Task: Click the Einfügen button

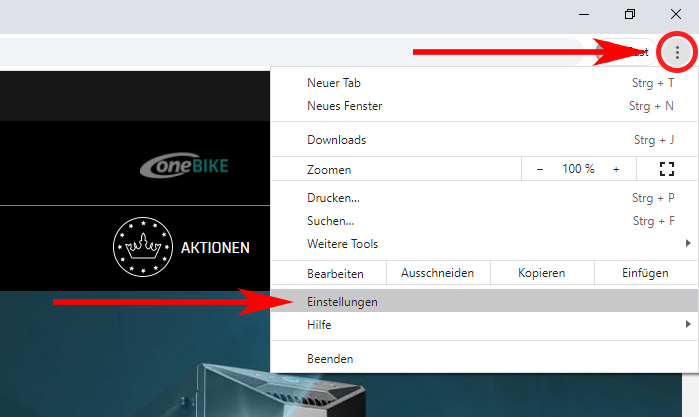Action: (646, 273)
